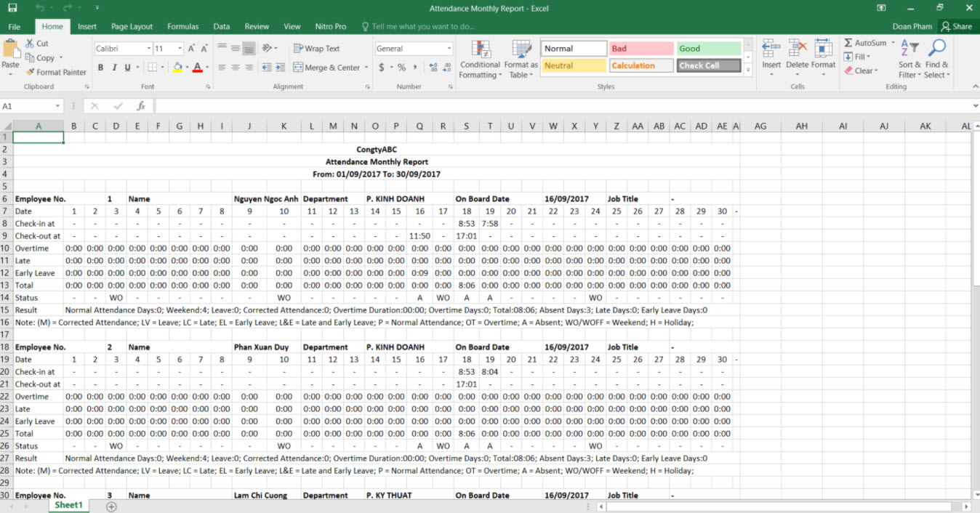Open Conditional Formatting icon
The image size is (980, 513).
[481, 49]
